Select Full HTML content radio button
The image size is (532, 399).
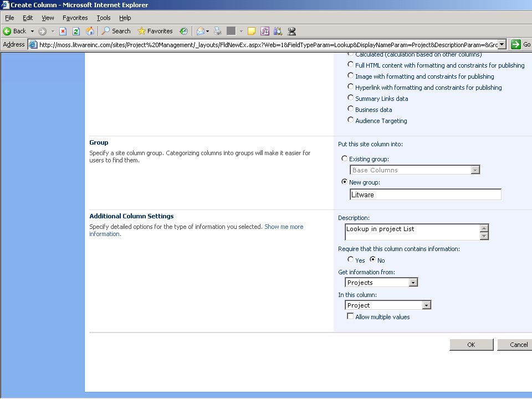click(350, 64)
